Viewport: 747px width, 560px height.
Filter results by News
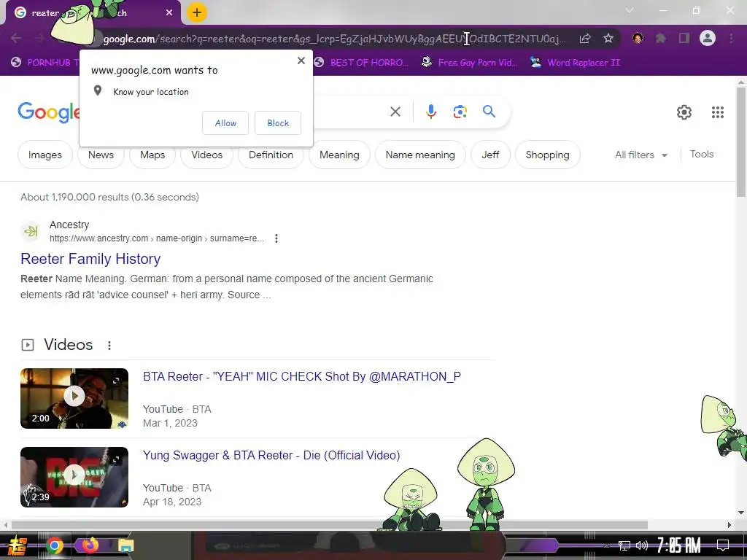click(x=101, y=155)
